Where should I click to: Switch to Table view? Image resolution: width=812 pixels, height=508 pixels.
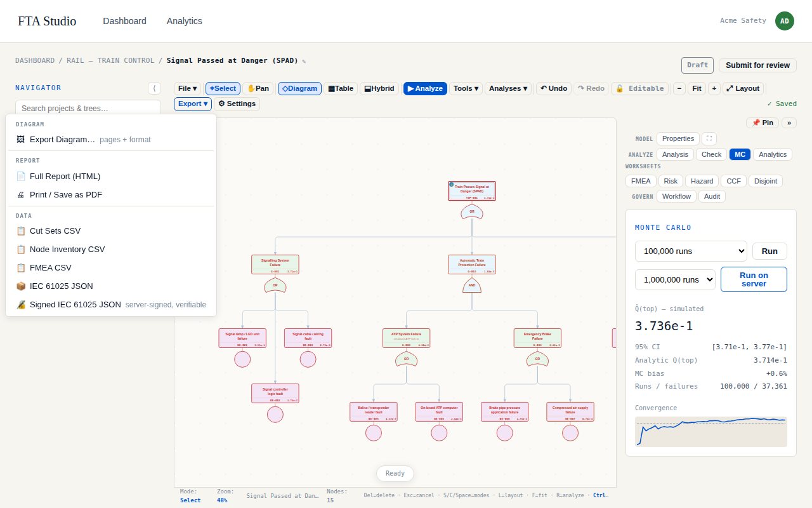pos(341,88)
